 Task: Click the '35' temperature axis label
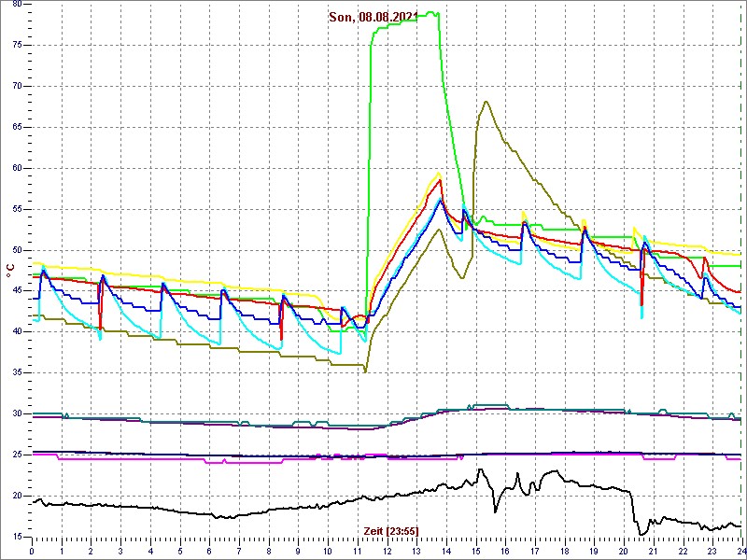pos(16,372)
